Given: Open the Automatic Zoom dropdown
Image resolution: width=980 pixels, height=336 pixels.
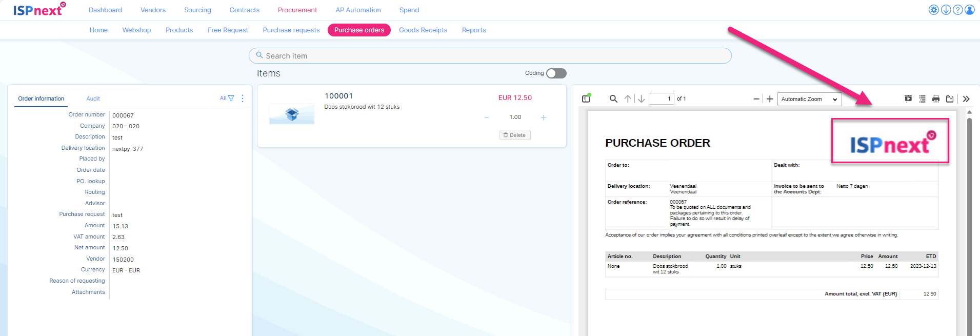Looking at the screenshot, I should click(x=809, y=99).
